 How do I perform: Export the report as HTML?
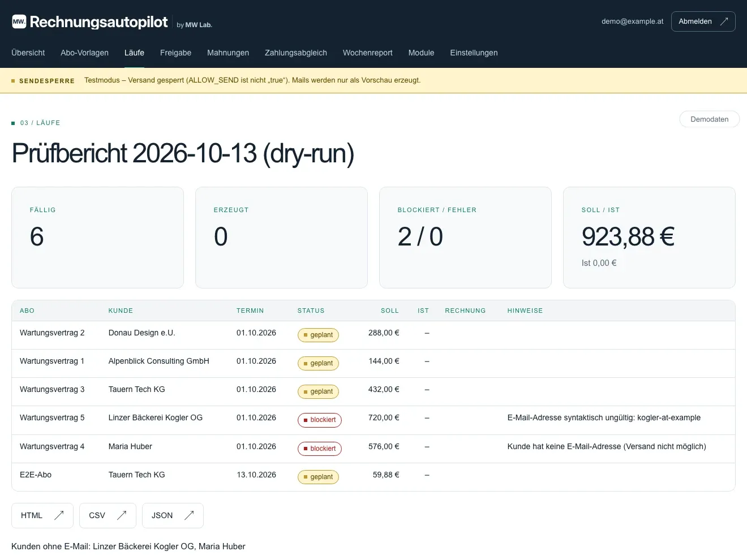point(42,515)
